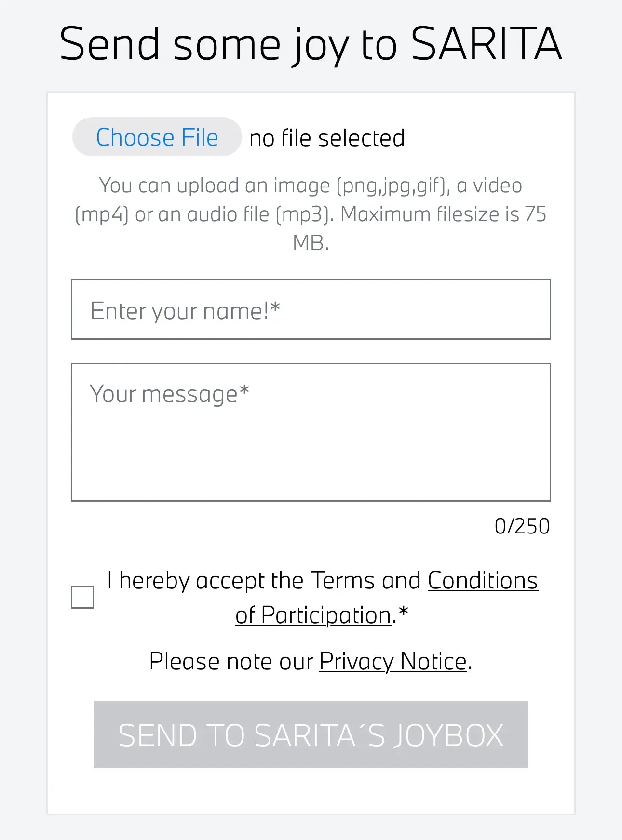Focus the 'Your message' text area

coord(311,432)
